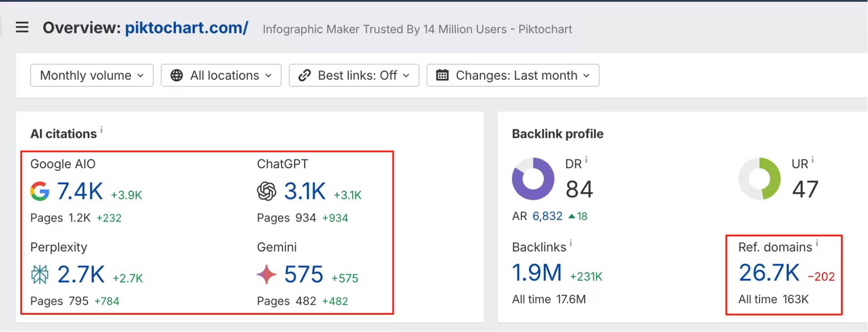This screenshot has width=868, height=332.
Task: Open the Best links: Off dropdown
Action: coord(354,75)
